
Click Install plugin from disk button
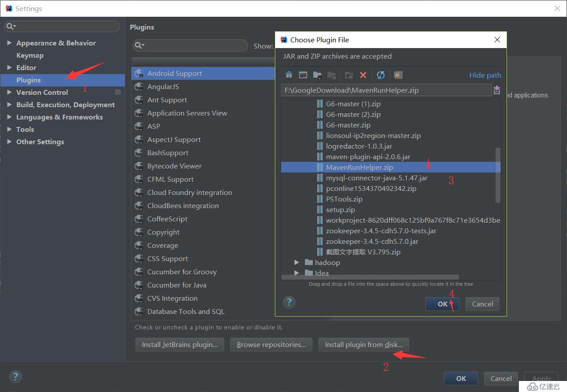(x=364, y=345)
